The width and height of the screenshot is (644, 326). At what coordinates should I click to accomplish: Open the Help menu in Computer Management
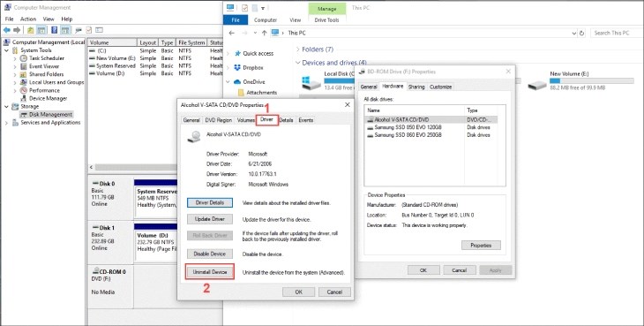(66, 19)
